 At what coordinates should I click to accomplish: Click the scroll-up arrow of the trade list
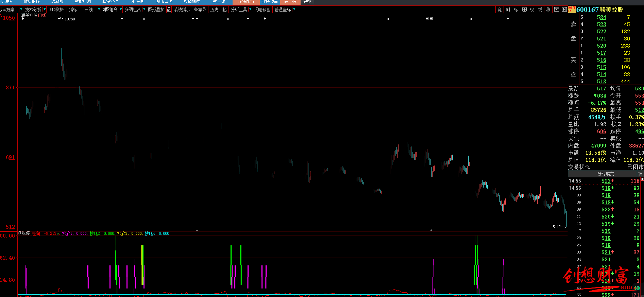coord(642,179)
